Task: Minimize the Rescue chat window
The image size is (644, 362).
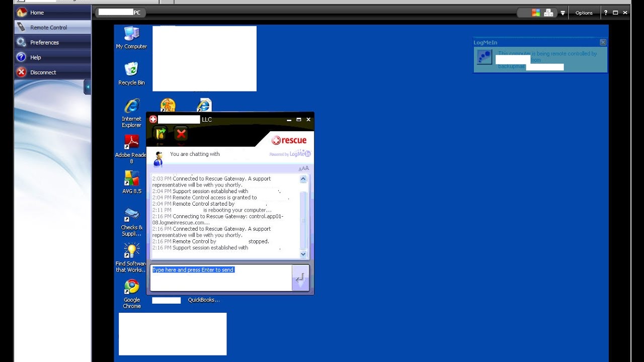Action: click(289, 120)
